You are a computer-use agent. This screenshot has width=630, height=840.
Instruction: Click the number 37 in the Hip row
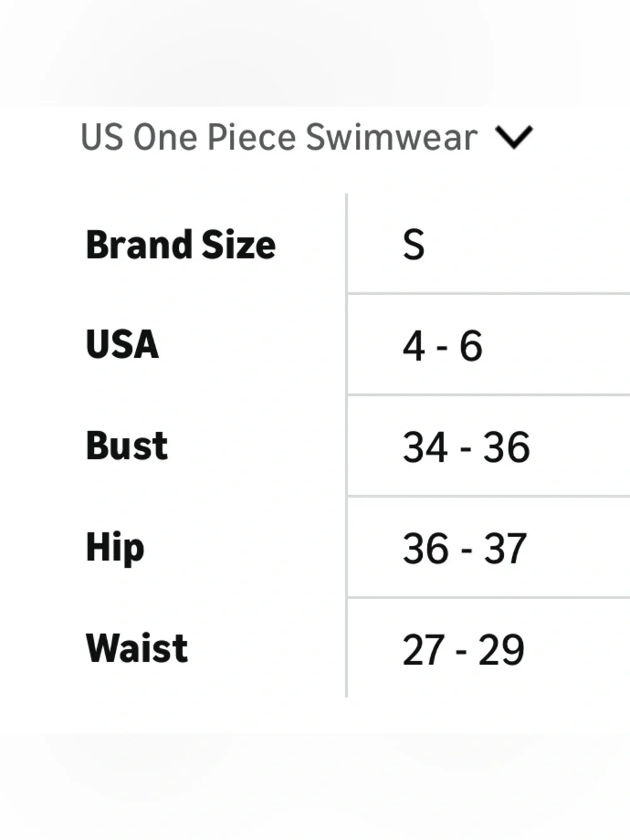505,549
